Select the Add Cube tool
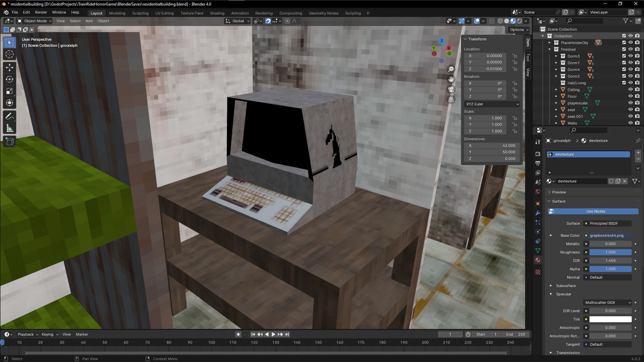Screen dimensions: 644x362 10,142
